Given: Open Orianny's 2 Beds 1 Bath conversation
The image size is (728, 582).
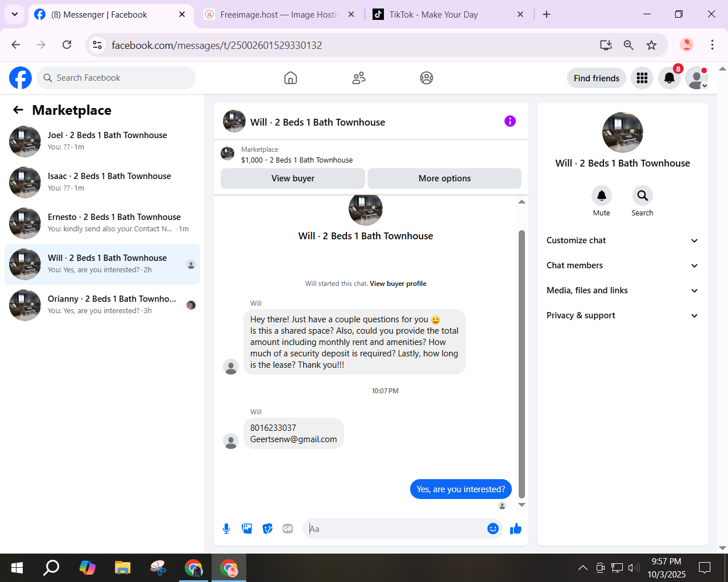Looking at the screenshot, I should [102, 305].
